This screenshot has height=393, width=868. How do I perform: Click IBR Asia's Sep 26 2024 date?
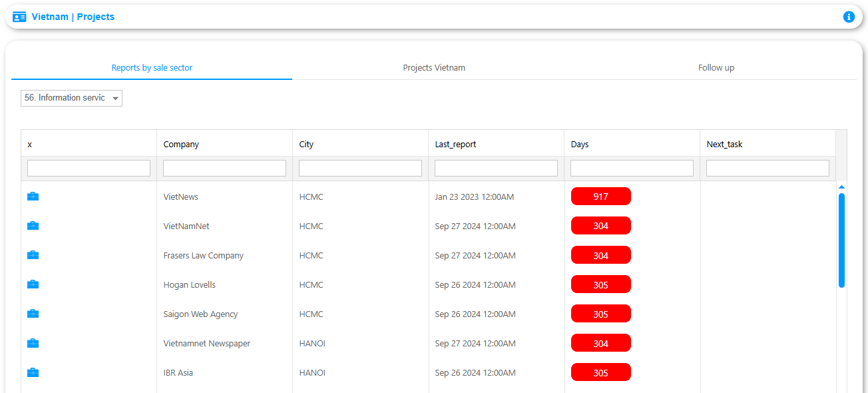coord(475,373)
